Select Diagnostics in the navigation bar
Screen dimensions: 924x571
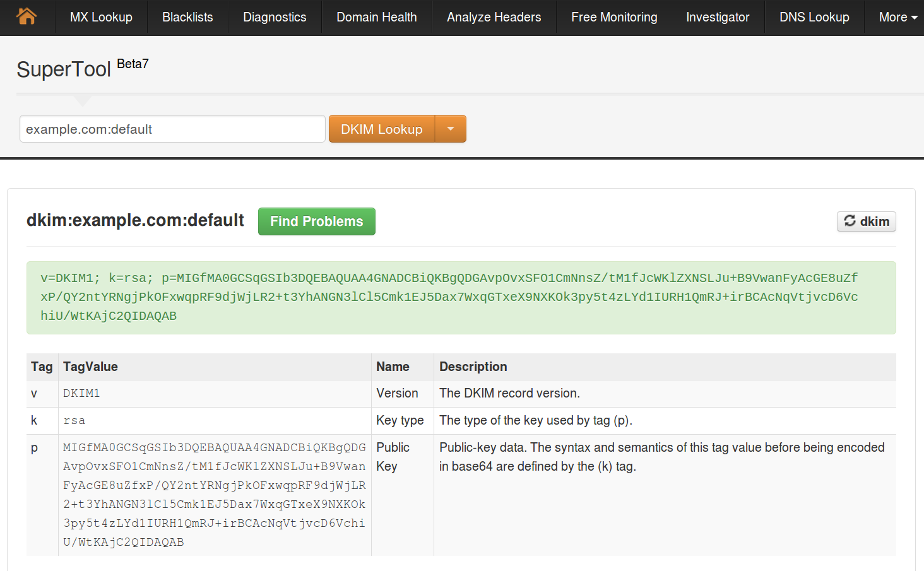[275, 17]
